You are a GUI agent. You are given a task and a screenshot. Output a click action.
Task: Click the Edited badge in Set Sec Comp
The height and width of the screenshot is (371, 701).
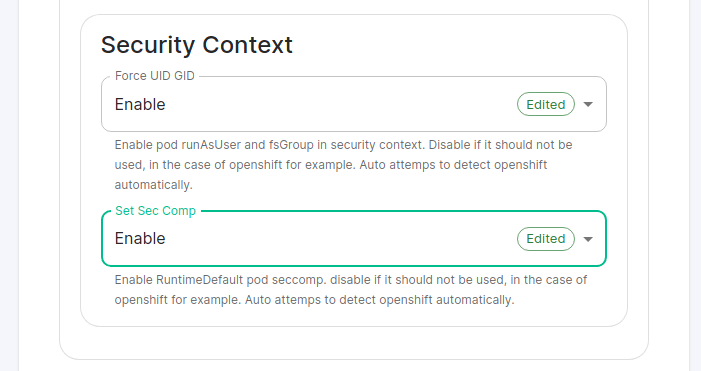coord(546,239)
